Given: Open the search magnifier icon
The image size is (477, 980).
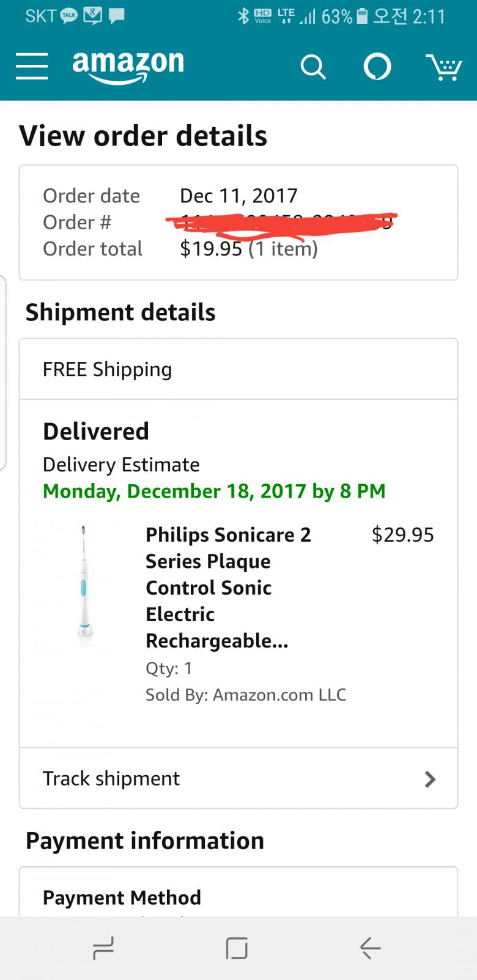Looking at the screenshot, I should coord(313,66).
